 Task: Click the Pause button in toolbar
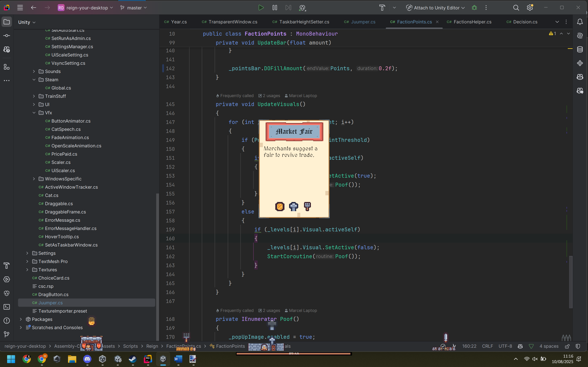pos(275,8)
